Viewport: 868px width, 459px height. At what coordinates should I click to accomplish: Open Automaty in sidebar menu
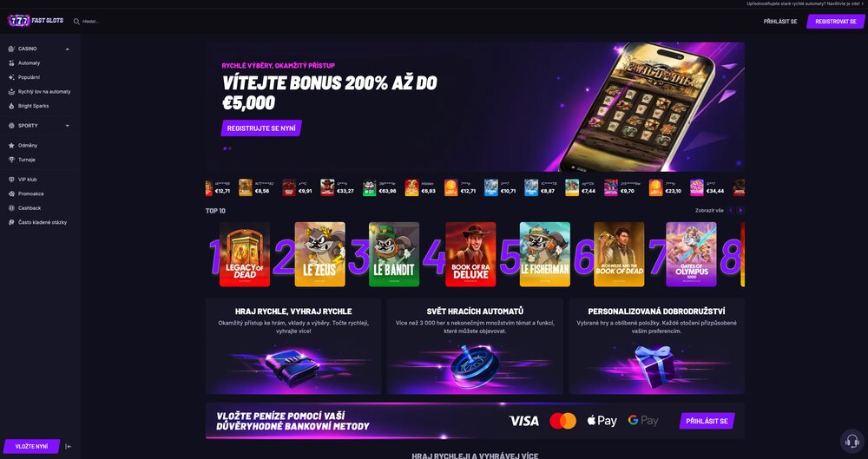(29, 63)
